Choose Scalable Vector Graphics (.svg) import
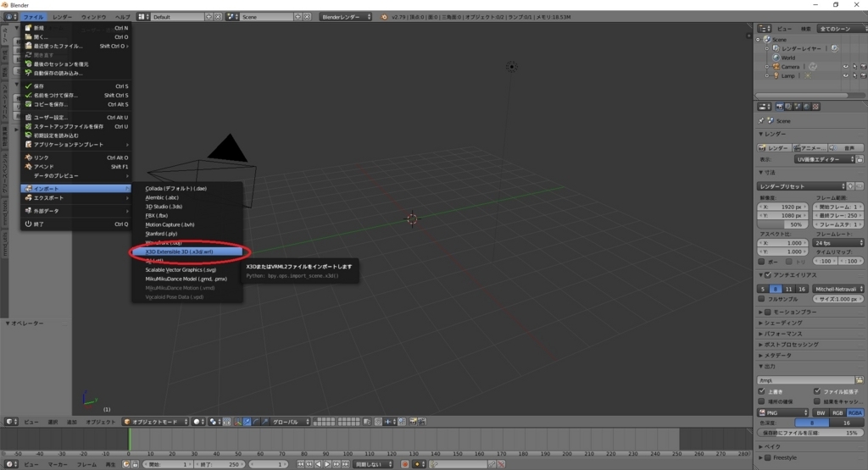Image resolution: width=868 pixels, height=470 pixels. pos(186,270)
